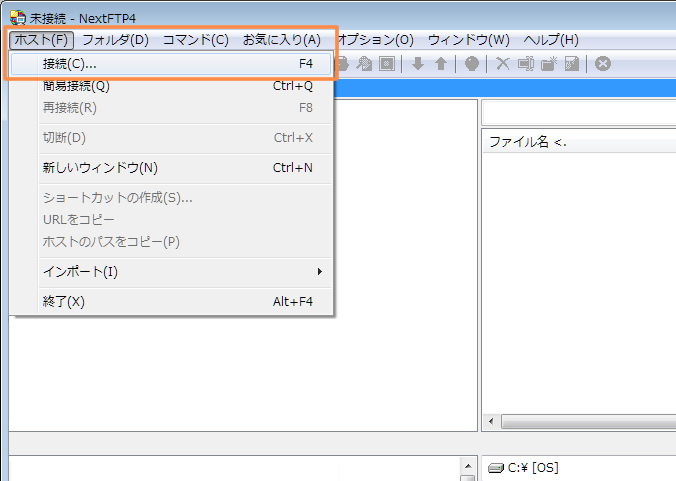Open the コマンド(C) menu

196,40
